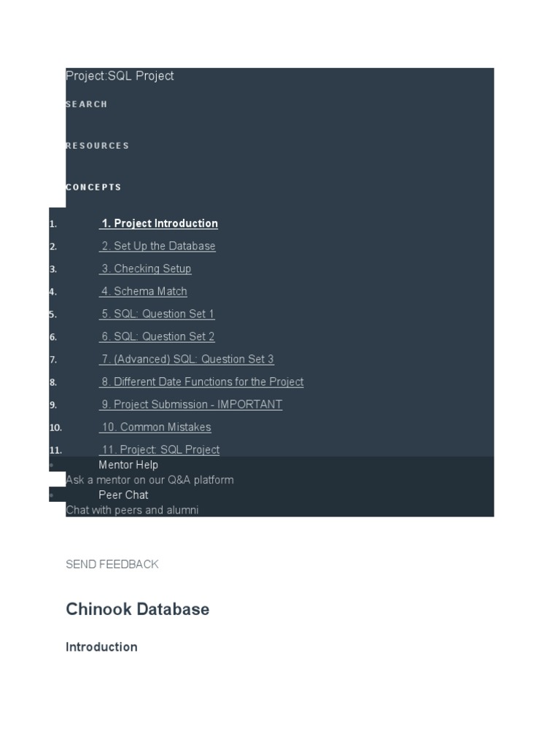
Task: Open the RESOURCES section
Action: click(98, 146)
